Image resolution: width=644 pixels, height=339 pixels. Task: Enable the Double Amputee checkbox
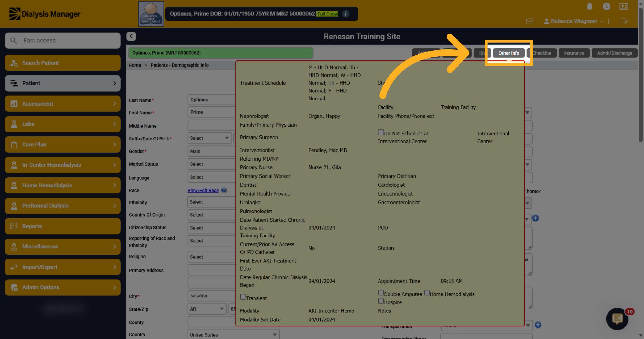381,293
